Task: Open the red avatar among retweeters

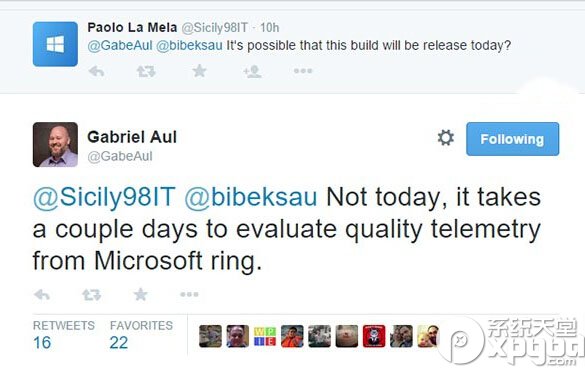Action: coord(374,336)
